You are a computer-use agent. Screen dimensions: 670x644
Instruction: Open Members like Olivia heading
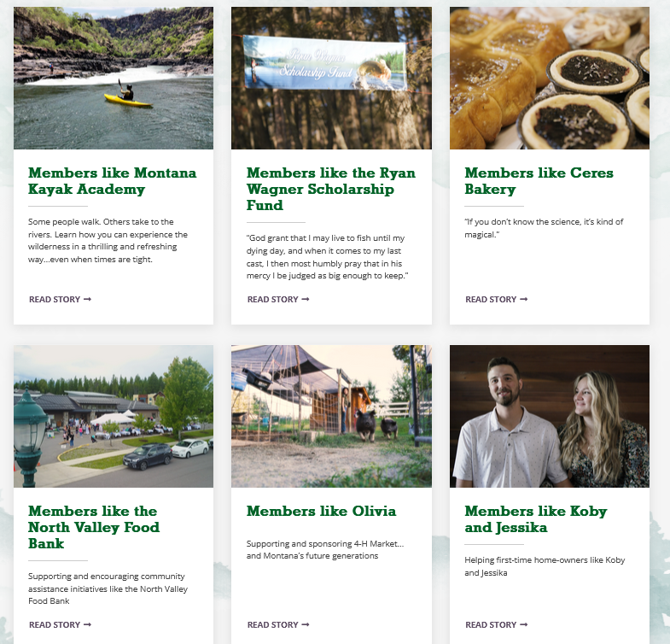[321, 511]
